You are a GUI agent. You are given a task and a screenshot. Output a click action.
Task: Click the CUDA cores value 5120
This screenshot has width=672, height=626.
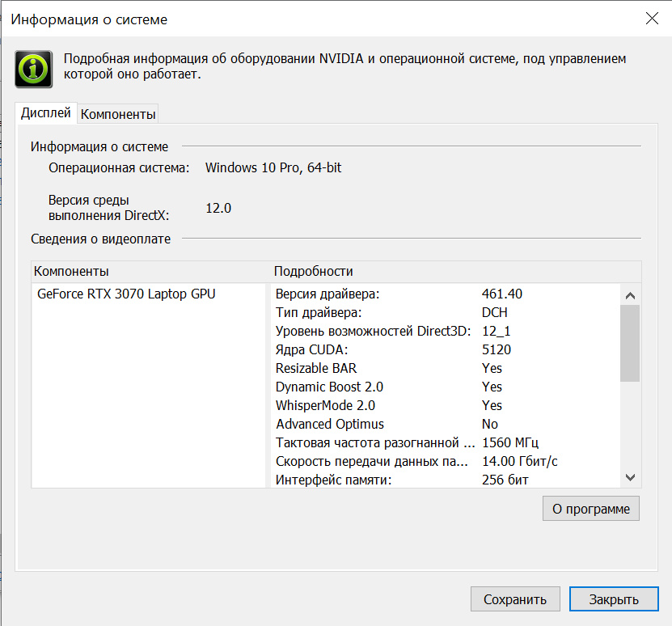click(497, 350)
